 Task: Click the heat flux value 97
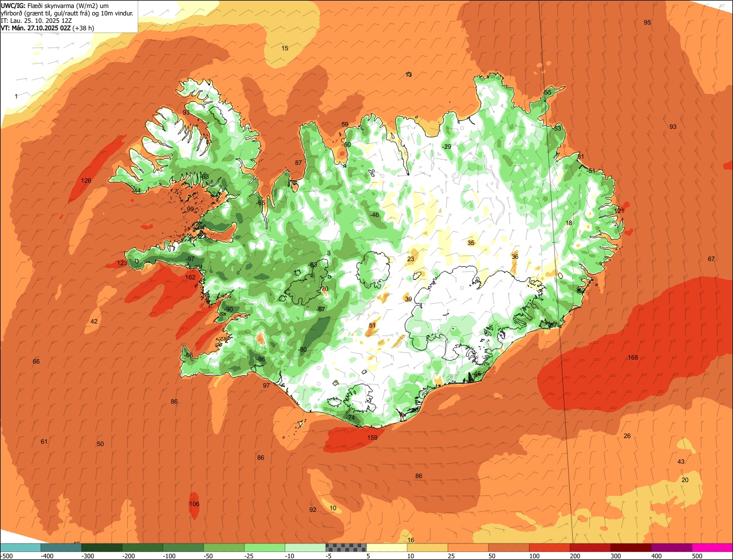click(x=266, y=386)
